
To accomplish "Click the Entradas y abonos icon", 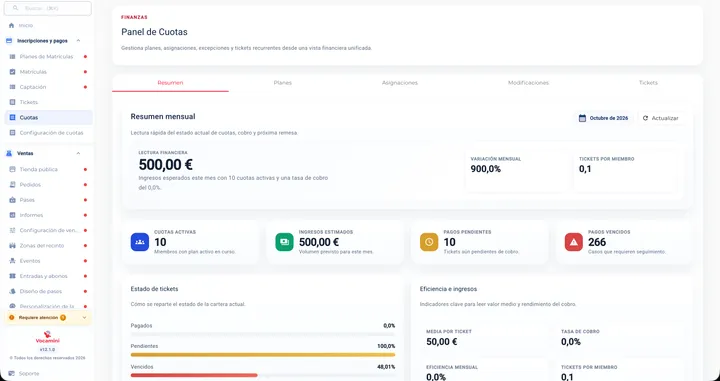I will pos(12,276).
